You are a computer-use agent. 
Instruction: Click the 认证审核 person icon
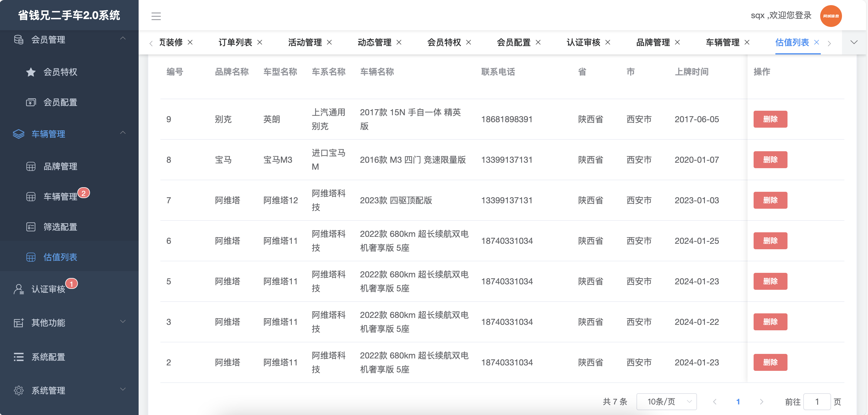tap(18, 289)
